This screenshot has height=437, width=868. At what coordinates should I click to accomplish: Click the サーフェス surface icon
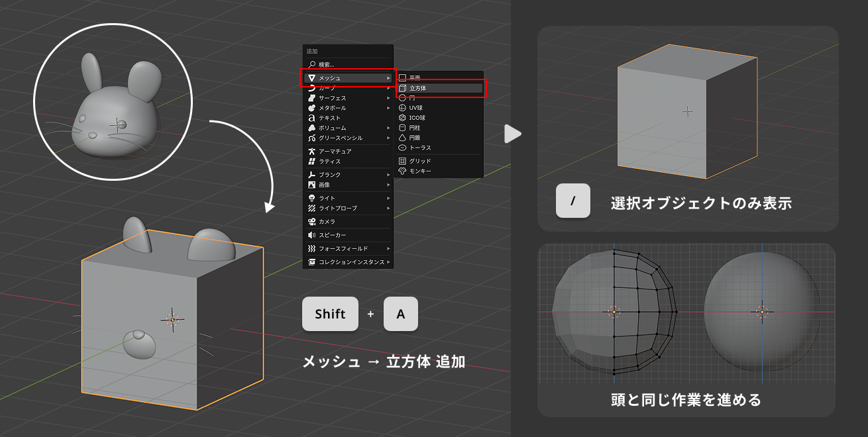[x=312, y=98]
